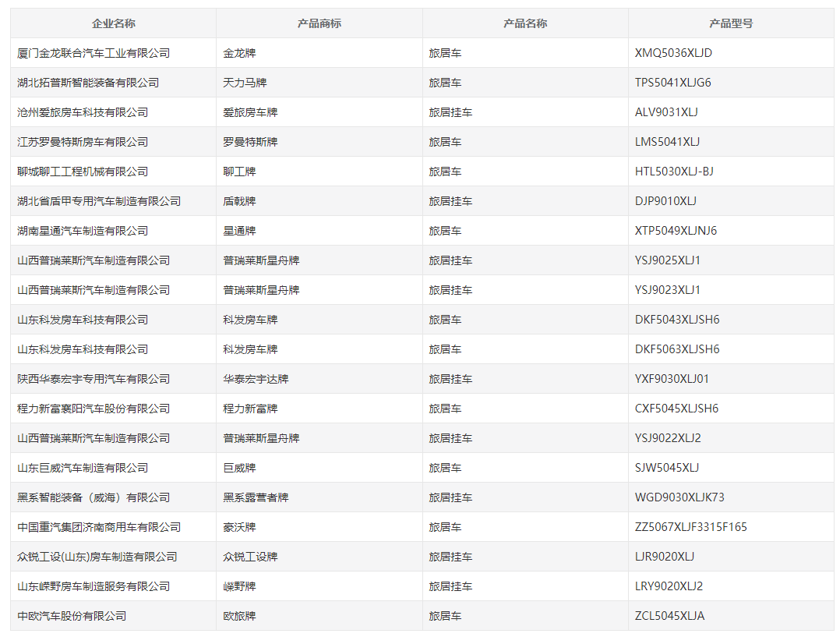Image resolution: width=840 pixels, height=637 pixels.
Task: Click 中国重汽集团济南商用车有限公司 cell
Action: 113,526
